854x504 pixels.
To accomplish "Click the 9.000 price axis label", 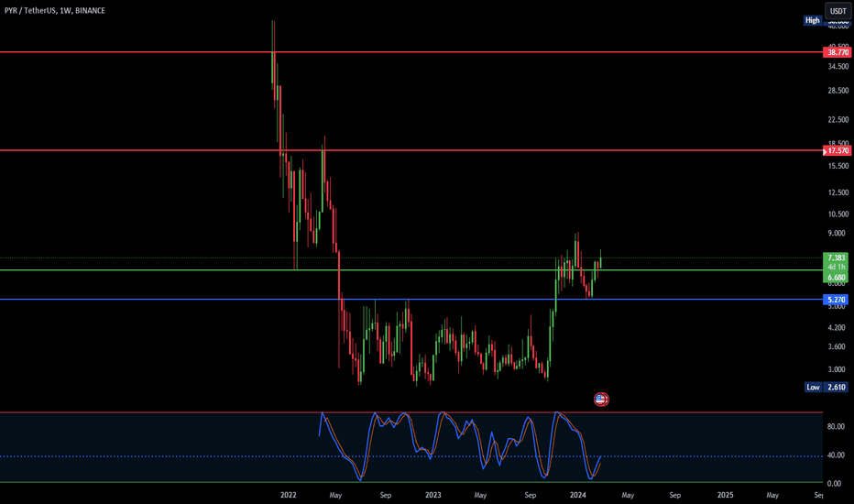I will click(x=836, y=233).
